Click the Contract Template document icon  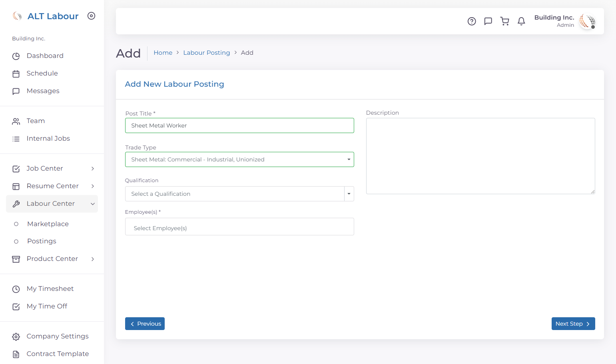click(16, 354)
